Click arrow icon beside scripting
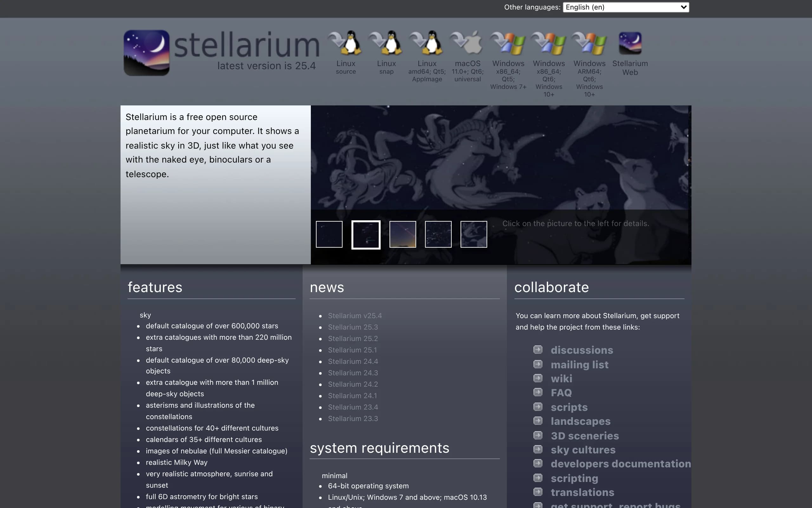The height and width of the screenshot is (508, 812). coord(538,478)
